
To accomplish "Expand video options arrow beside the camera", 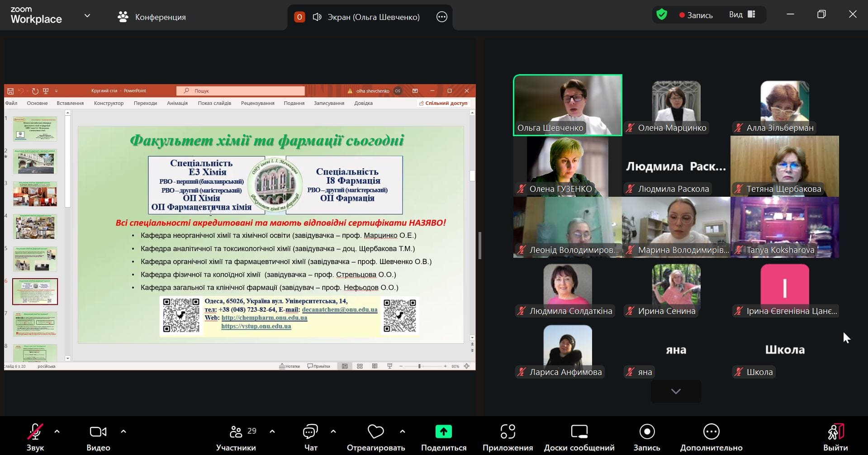I will pyautogui.click(x=123, y=431).
